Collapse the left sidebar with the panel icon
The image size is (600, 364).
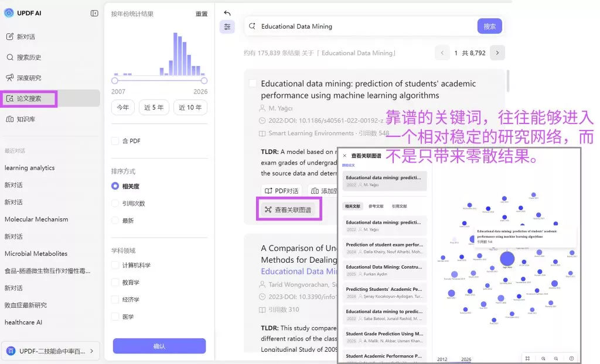click(x=94, y=12)
